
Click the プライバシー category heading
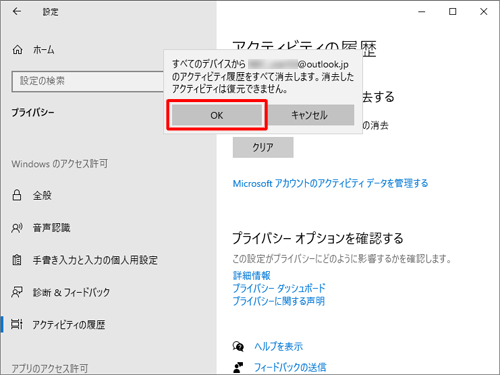tap(33, 112)
